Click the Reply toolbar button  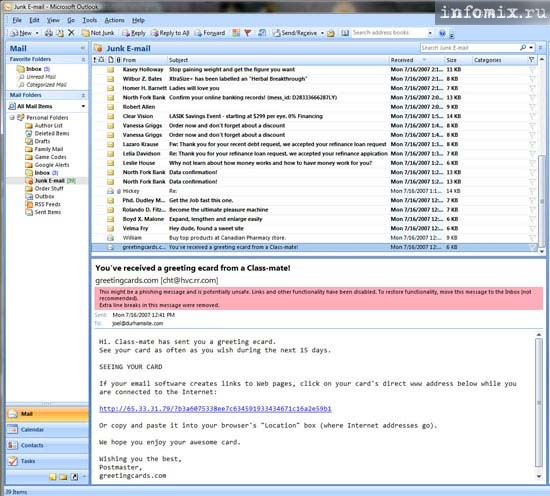tap(134, 33)
